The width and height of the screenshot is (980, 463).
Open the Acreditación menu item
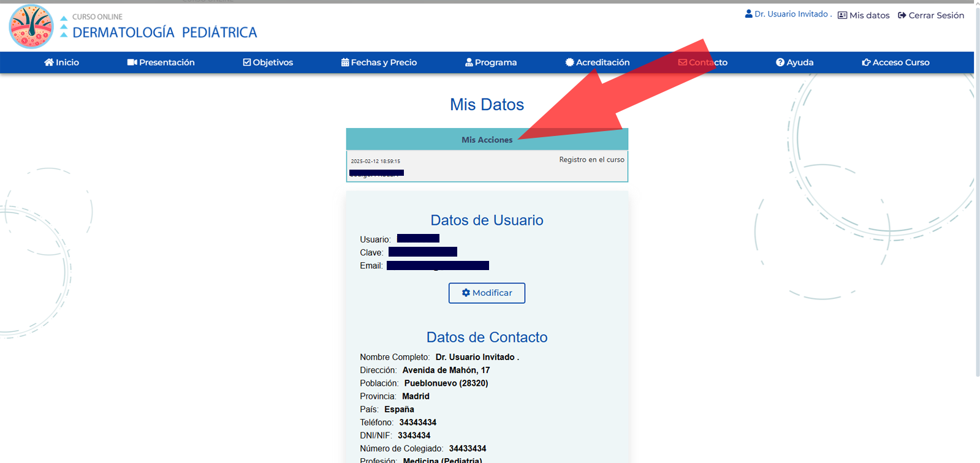click(602, 62)
